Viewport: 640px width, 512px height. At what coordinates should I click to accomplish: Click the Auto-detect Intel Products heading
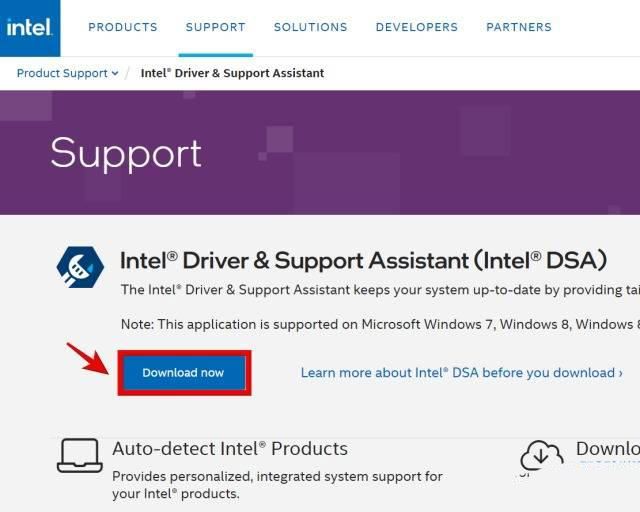[230, 448]
